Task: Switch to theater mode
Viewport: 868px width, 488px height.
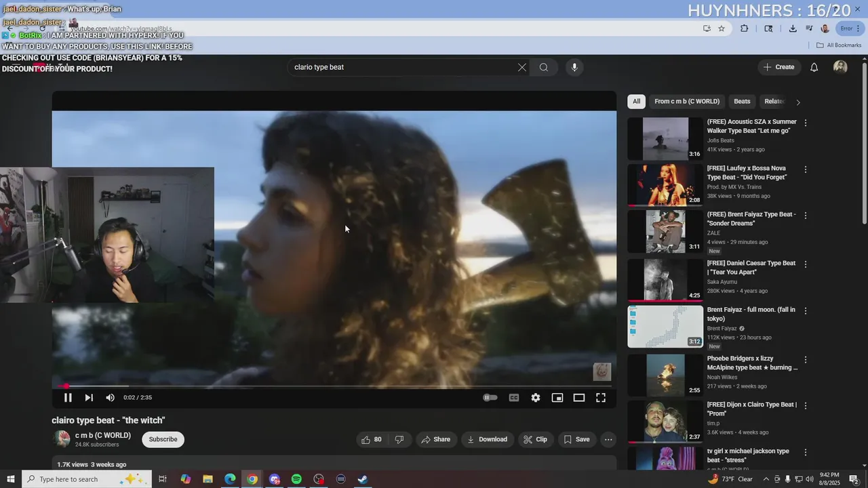Action: tap(579, 398)
